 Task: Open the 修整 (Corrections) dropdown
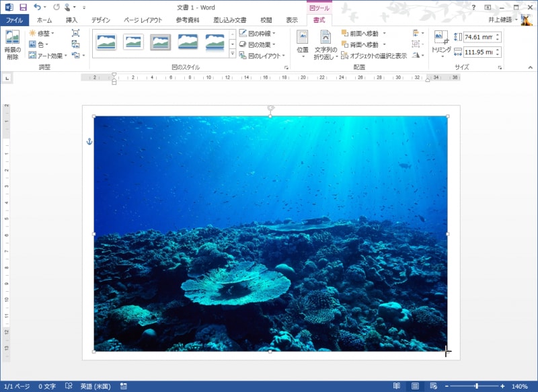(41, 33)
